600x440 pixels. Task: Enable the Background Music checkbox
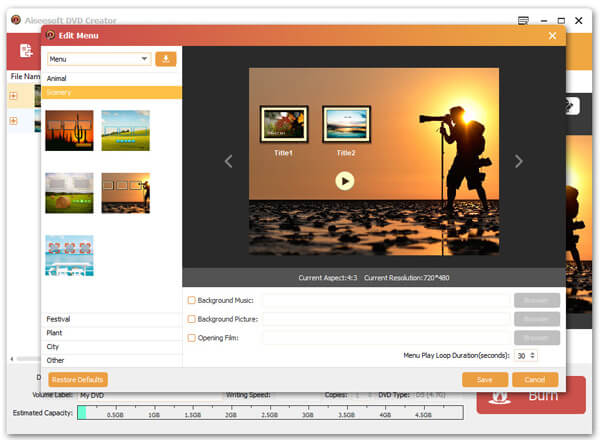192,300
